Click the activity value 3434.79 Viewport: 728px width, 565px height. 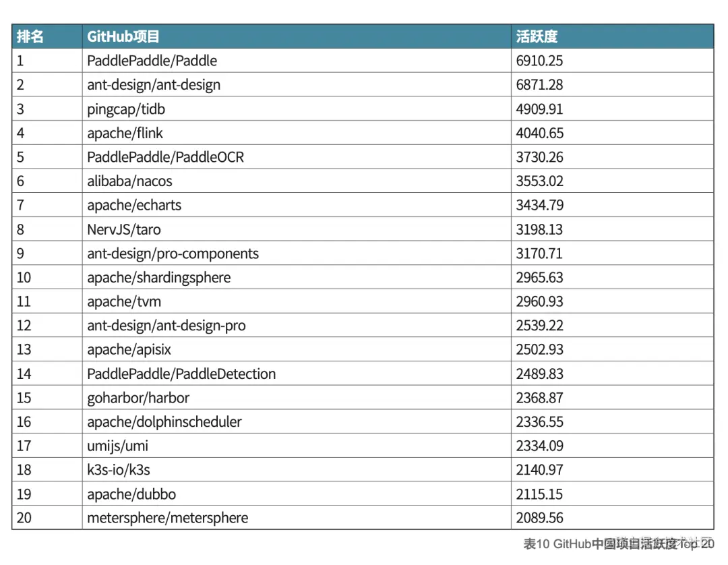tap(539, 205)
